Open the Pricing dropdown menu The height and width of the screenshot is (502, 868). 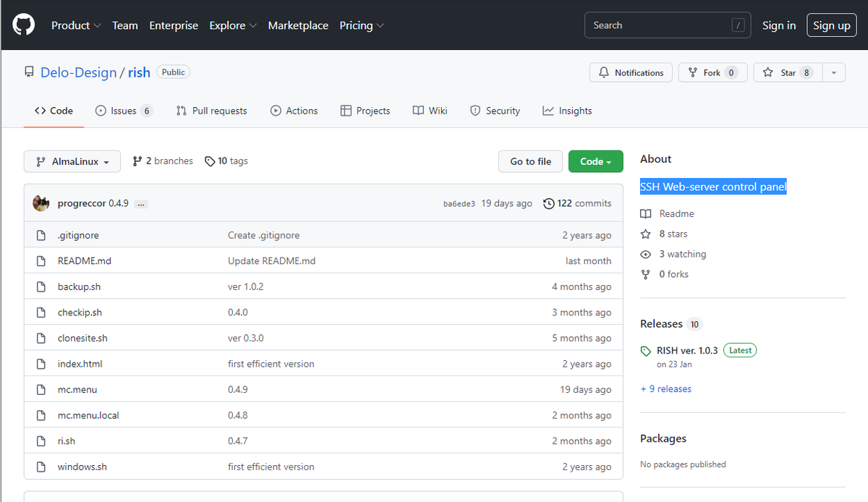pos(362,25)
